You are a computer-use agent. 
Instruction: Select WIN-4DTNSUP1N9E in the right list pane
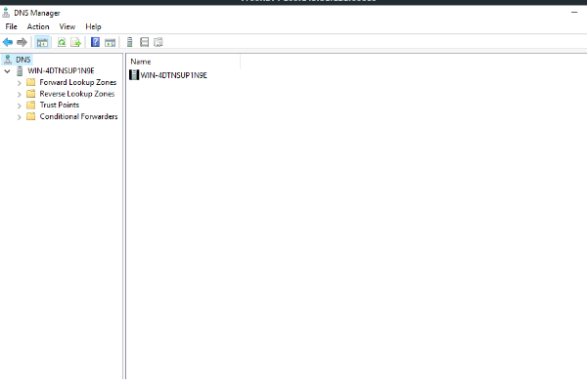173,75
